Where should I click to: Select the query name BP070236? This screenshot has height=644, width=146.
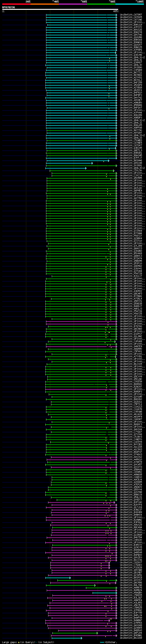click(8, 7)
